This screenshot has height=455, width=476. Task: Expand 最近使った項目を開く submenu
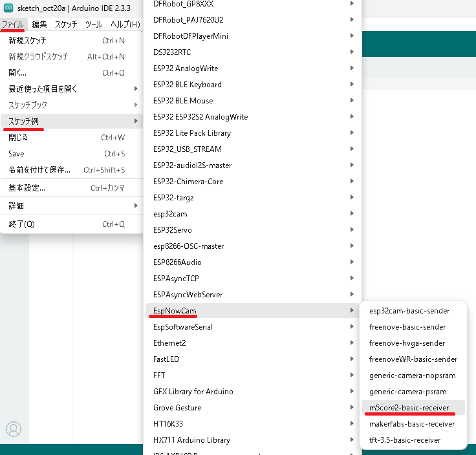coord(72,89)
